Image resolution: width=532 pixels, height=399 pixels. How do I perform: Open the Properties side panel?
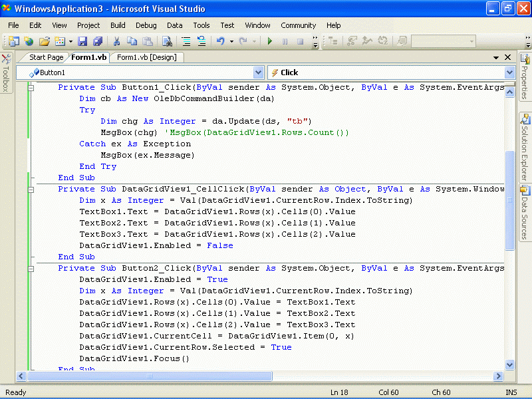click(x=525, y=76)
